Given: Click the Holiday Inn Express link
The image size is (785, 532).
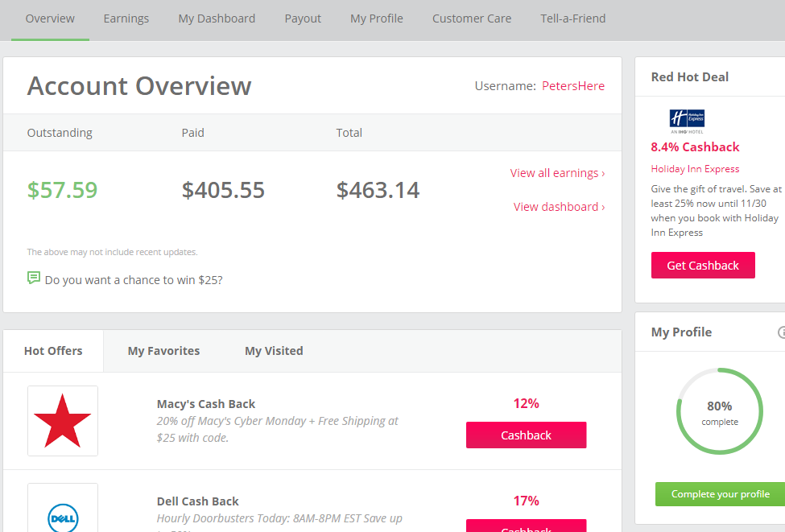Looking at the screenshot, I should pyautogui.click(x=695, y=169).
